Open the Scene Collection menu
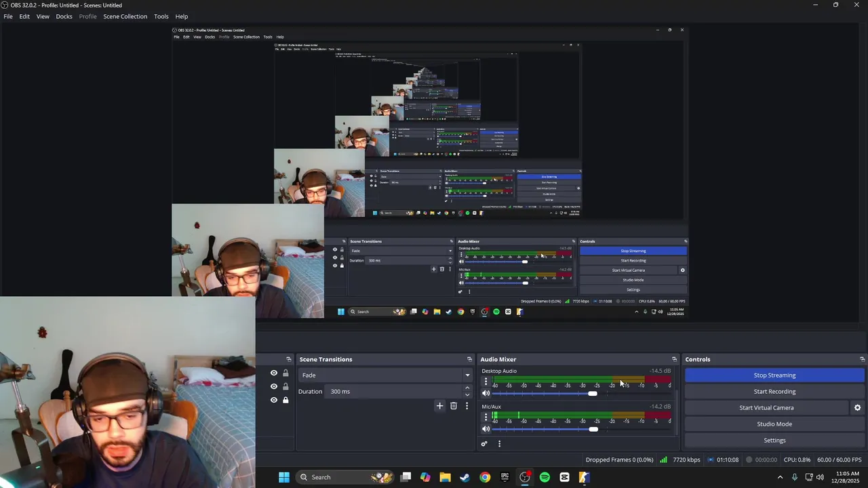This screenshot has width=868, height=488. (125, 16)
